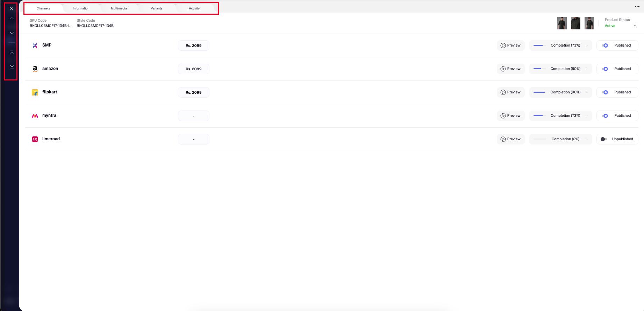Go to previous product with up chevron
This screenshot has width=644, height=311.
click(x=12, y=18)
